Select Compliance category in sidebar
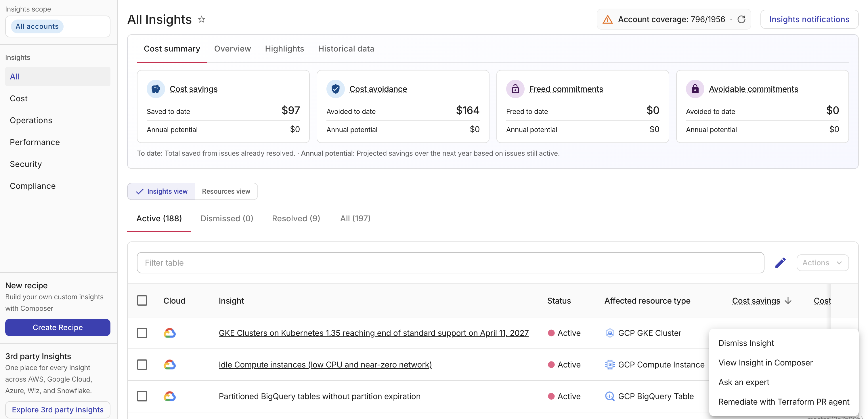This screenshot has width=868, height=419. 58,186
